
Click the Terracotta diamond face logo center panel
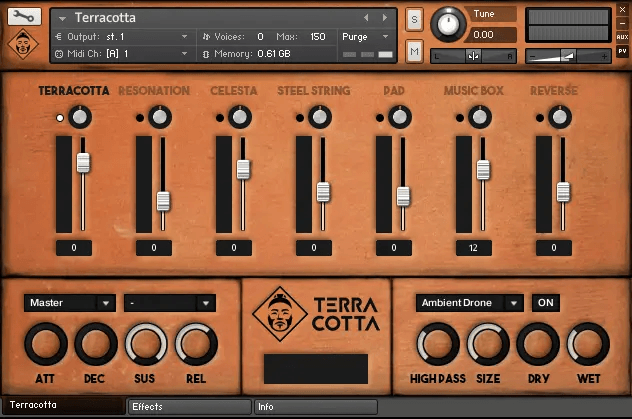[x=280, y=314]
